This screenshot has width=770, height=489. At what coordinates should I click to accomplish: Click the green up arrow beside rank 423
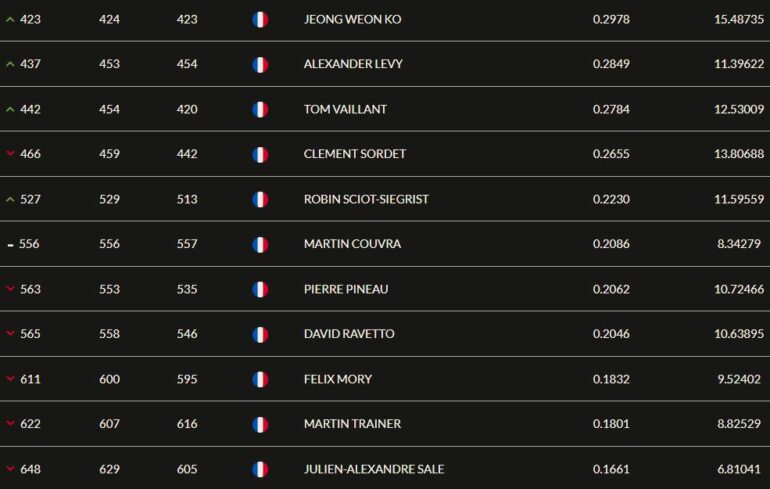10,19
